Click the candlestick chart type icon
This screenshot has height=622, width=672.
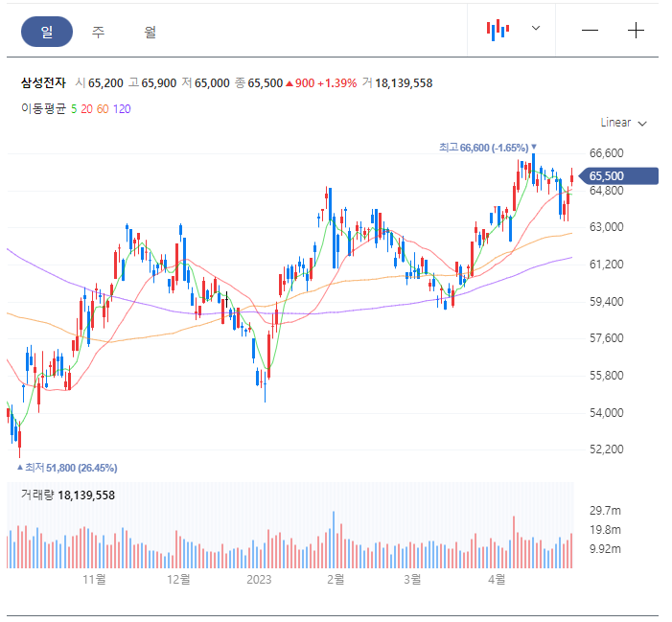[x=498, y=30]
